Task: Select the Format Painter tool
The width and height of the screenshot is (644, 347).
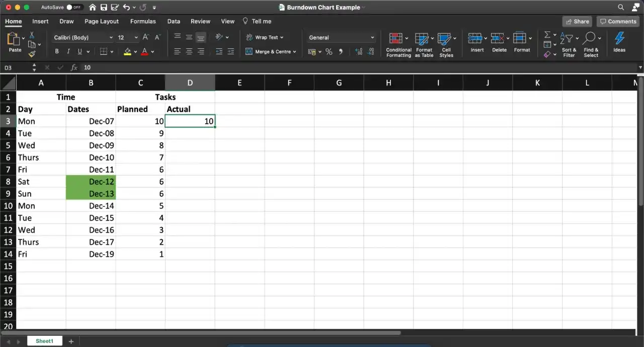Action: (31, 55)
